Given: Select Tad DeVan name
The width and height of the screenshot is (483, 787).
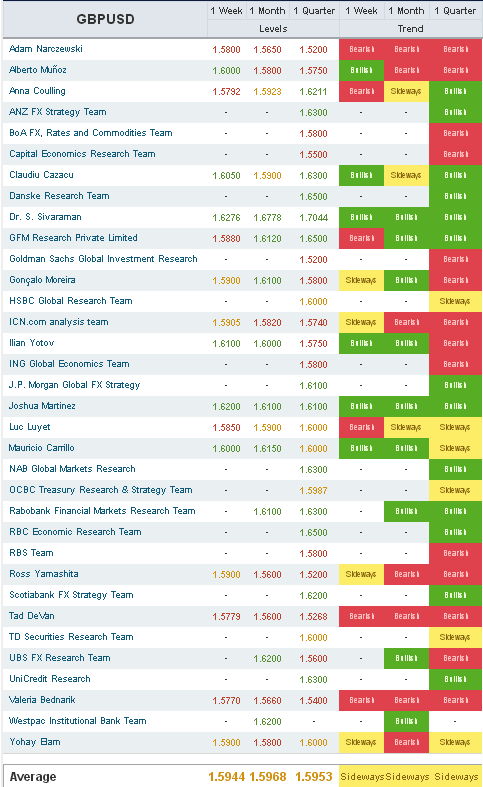Looking at the screenshot, I should pos(32,616).
